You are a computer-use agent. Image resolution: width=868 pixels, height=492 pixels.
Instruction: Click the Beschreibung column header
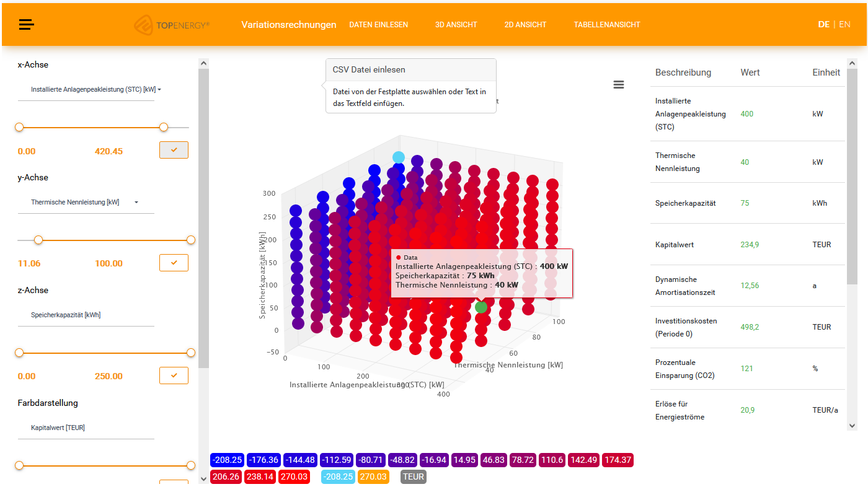tap(683, 72)
